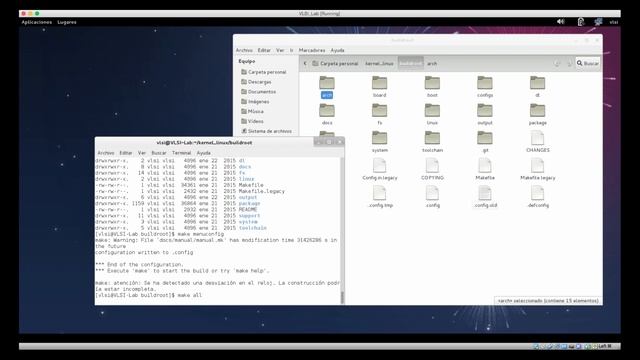Screen dimensions: 640x360
Task: Select the Makefile icon in file manager
Action: 484,166
